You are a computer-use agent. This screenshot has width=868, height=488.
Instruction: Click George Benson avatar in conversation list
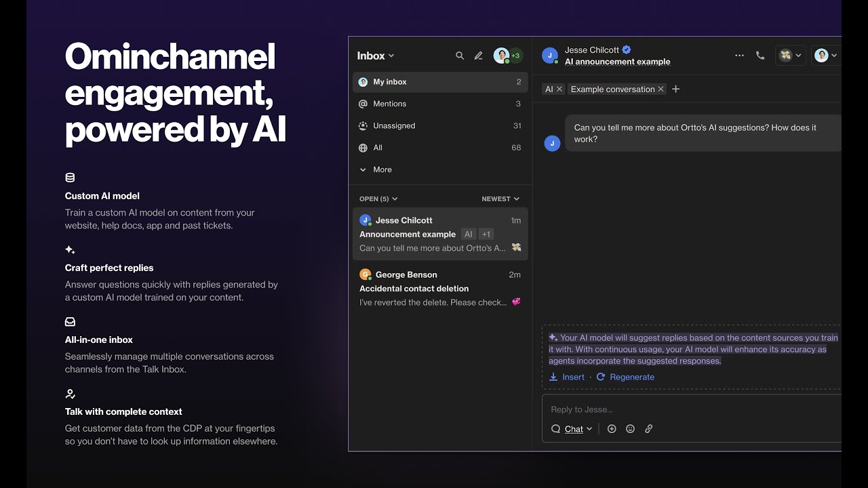365,274
